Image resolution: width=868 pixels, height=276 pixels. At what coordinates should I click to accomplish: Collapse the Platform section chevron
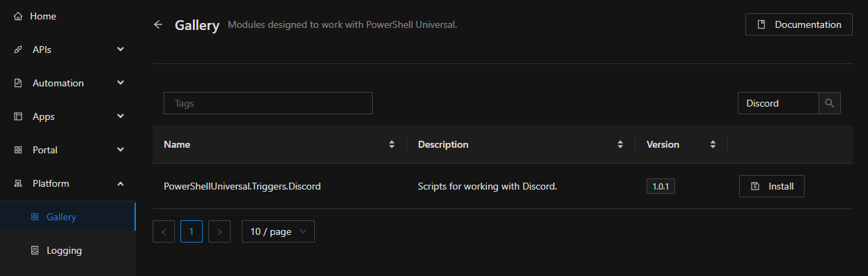[x=121, y=183]
